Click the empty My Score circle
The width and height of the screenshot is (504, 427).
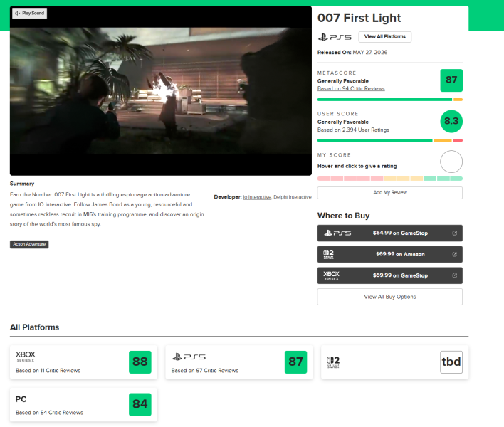pyautogui.click(x=451, y=162)
